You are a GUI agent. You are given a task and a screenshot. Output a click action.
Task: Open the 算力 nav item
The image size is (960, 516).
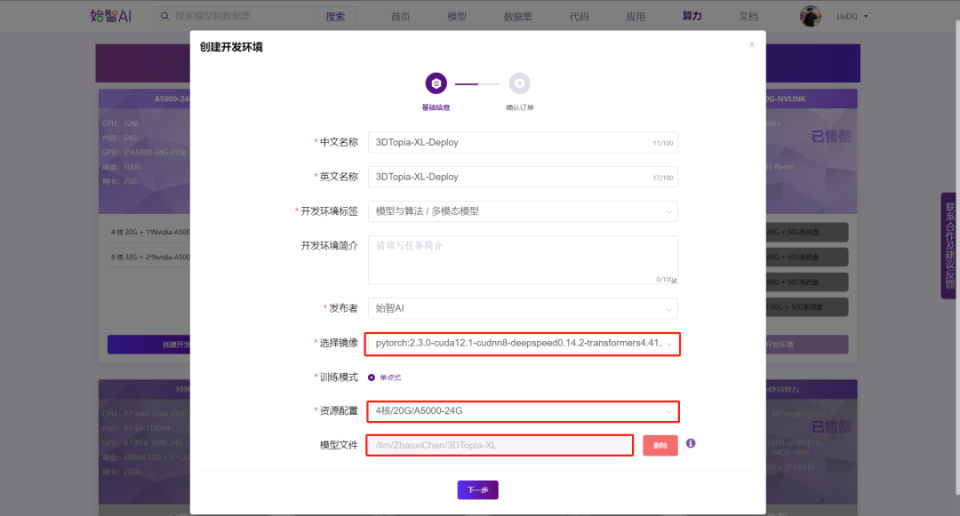(692, 16)
